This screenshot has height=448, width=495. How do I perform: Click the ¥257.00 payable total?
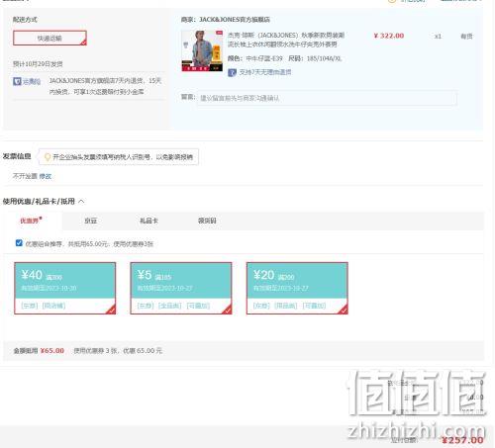[462, 440]
